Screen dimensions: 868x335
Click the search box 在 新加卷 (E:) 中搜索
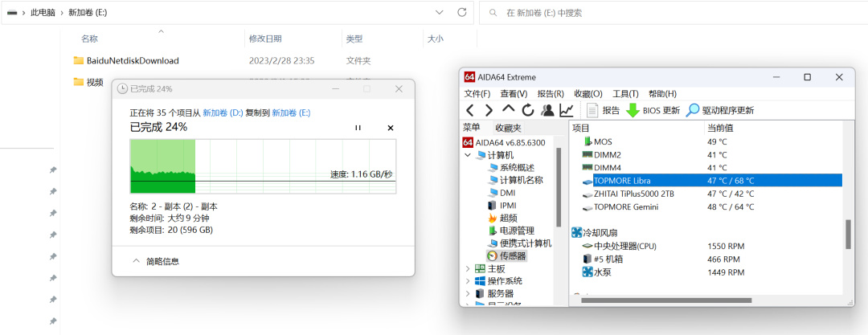(674, 13)
